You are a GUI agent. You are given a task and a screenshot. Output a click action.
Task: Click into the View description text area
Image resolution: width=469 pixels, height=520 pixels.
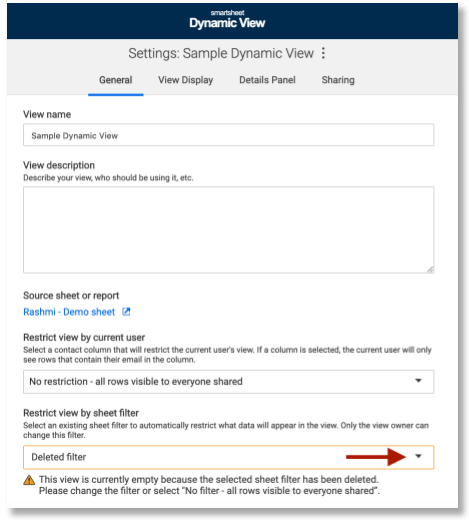tap(228, 230)
